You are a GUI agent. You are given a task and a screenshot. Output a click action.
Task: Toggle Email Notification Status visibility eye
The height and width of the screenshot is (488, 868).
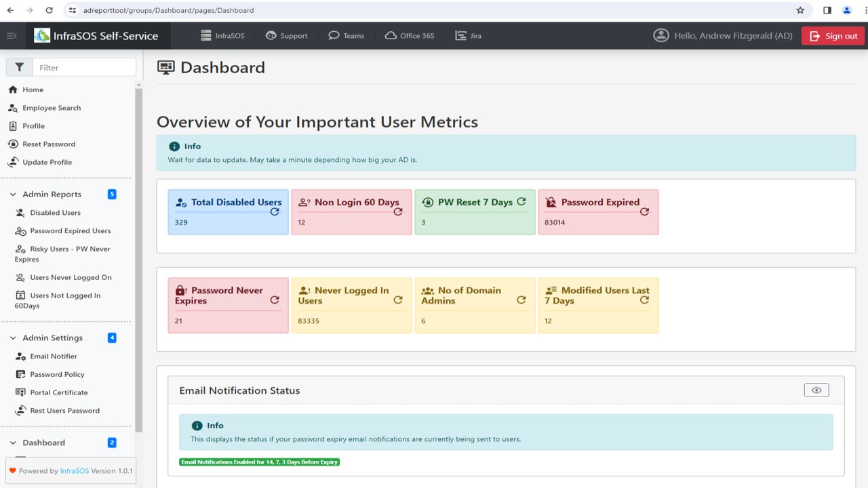tap(816, 390)
